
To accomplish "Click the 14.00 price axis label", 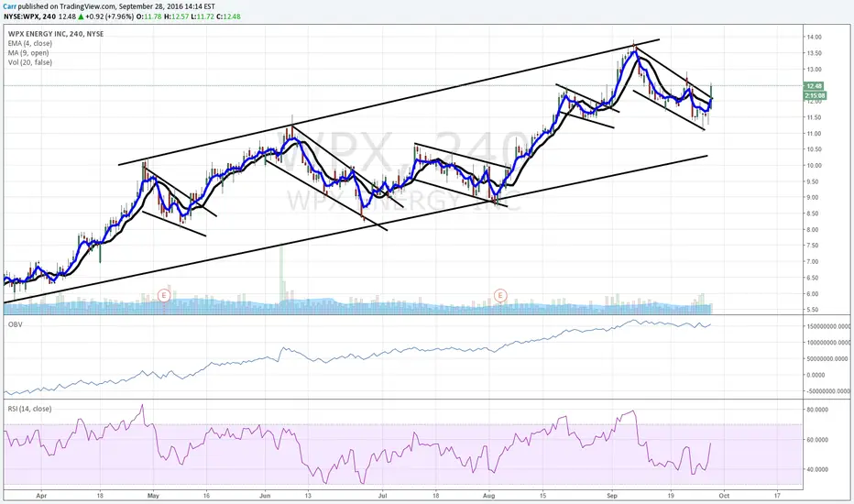I will click(x=815, y=37).
